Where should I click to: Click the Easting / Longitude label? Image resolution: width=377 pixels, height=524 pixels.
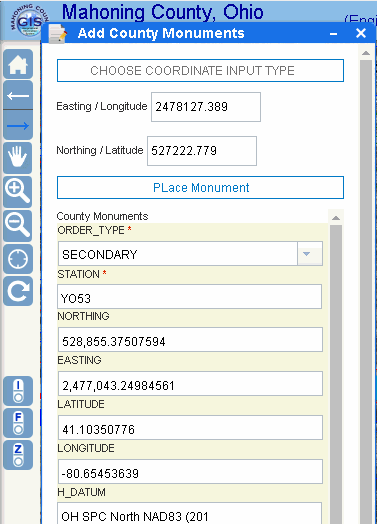pos(102,106)
